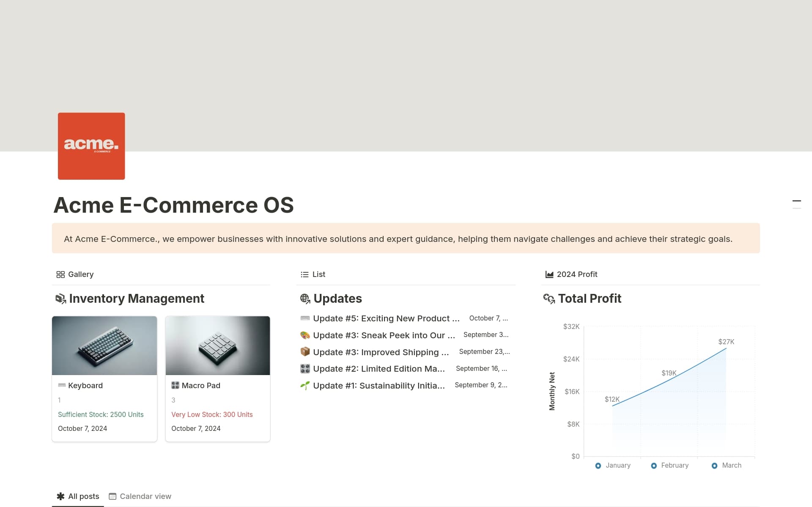This screenshot has height=507, width=812.
Task: Click the icon beside Total Profit heading
Action: [x=549, y=298]
